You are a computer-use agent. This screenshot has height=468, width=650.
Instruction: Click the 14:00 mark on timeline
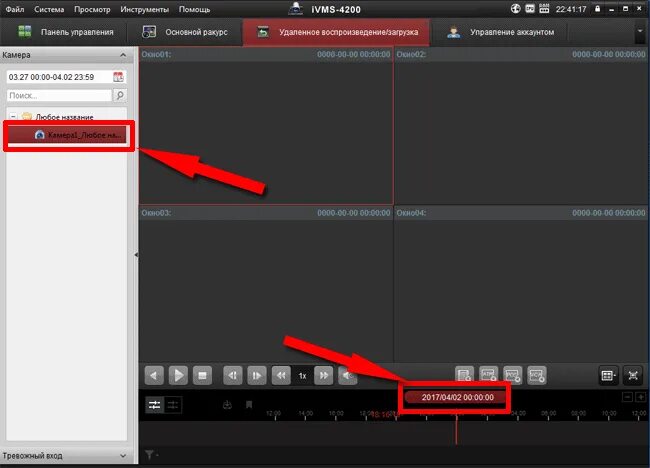(306, 414)
